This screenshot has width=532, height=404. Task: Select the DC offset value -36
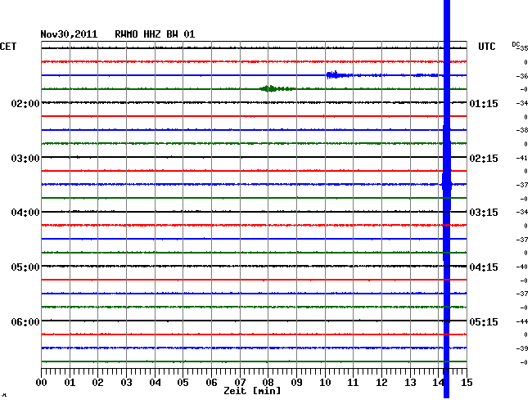pos(522,76)
